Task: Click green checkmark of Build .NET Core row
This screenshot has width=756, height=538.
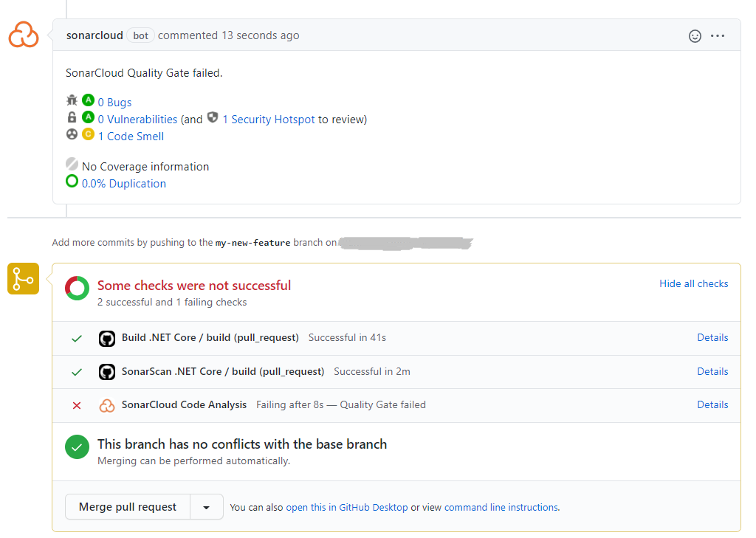Action: (77, 339)
